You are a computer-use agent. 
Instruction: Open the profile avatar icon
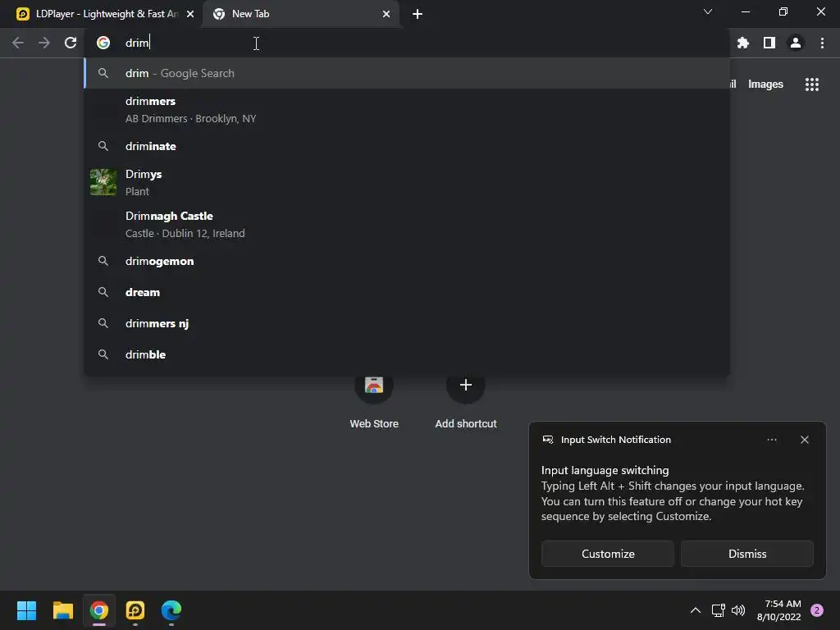pyautogui.click(x=796, y=43)
